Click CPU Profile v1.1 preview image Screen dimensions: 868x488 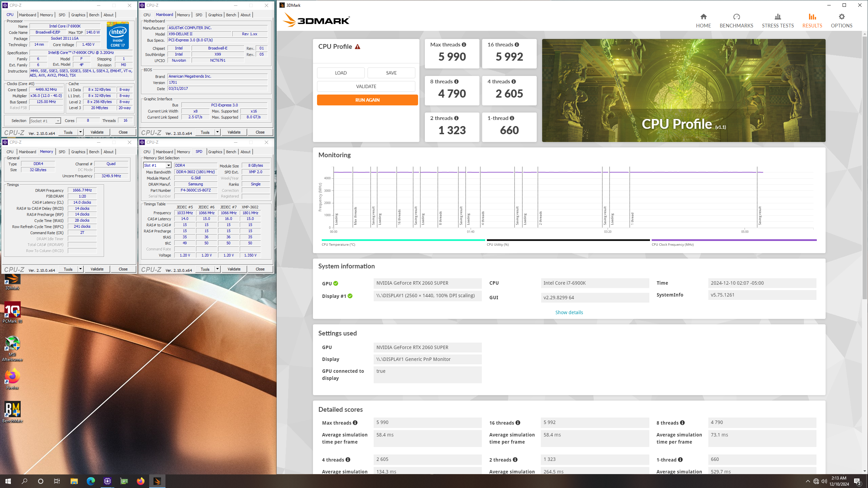tap(684, 90)
